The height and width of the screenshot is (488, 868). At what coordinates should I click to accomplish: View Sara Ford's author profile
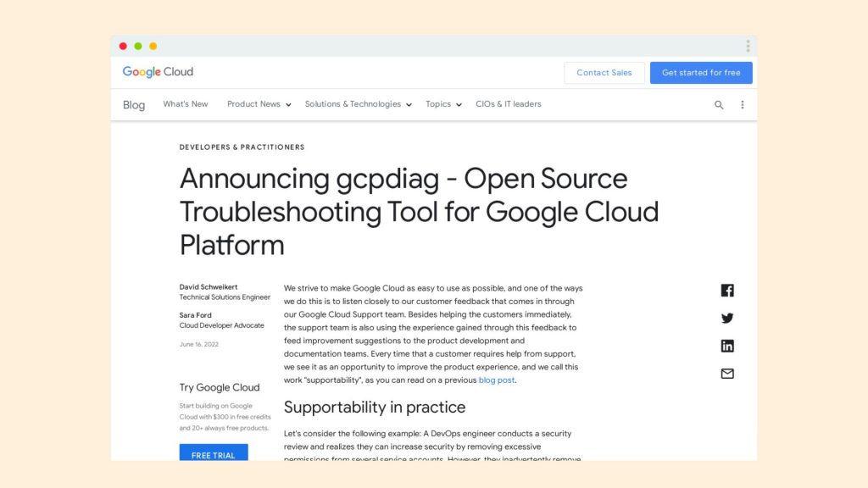point(196,314)
